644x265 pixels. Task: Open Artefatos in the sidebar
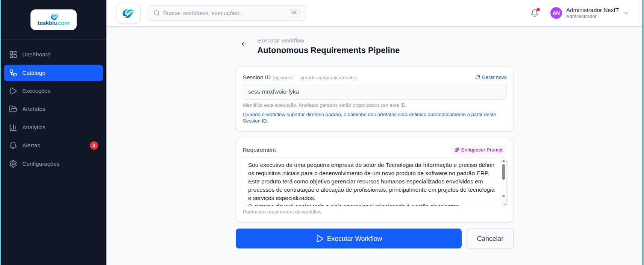[33, 109]
